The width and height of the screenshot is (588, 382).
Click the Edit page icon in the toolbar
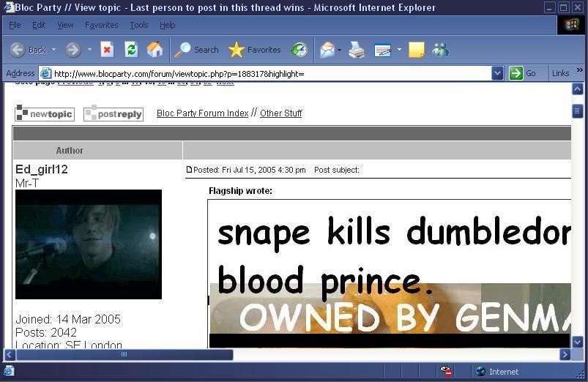383,50
